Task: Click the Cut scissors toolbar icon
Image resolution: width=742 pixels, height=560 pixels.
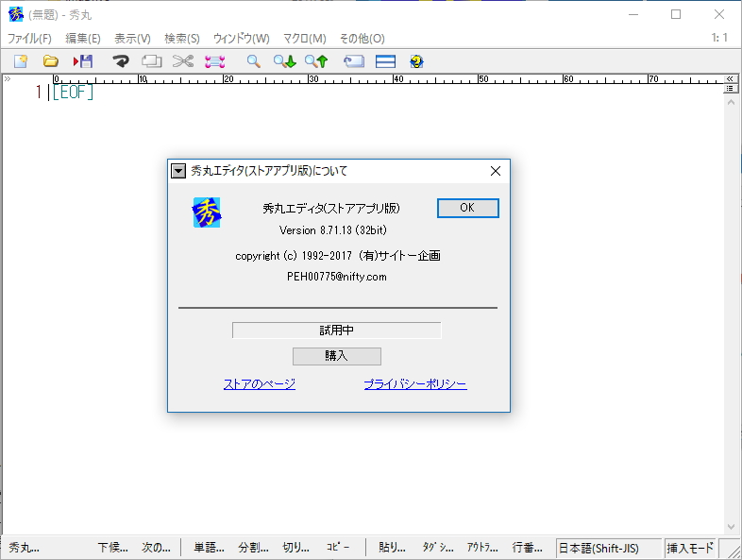Action: tap(182, 61)
